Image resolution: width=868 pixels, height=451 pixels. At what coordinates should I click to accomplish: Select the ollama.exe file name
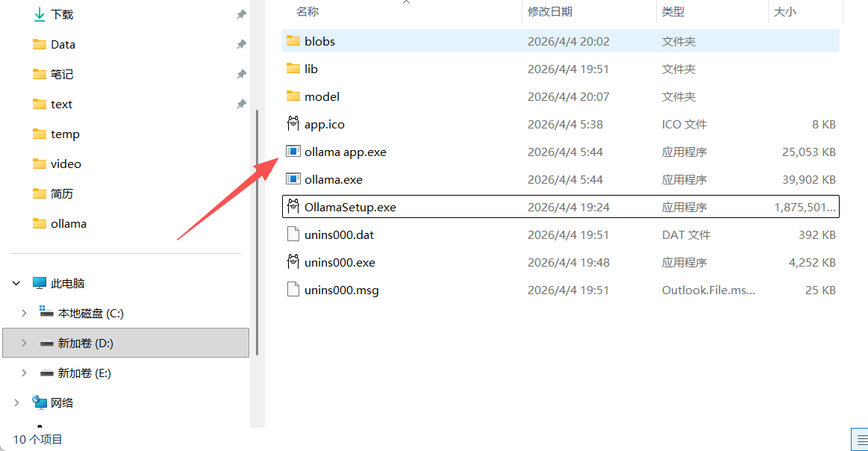[x=334, y=179]
